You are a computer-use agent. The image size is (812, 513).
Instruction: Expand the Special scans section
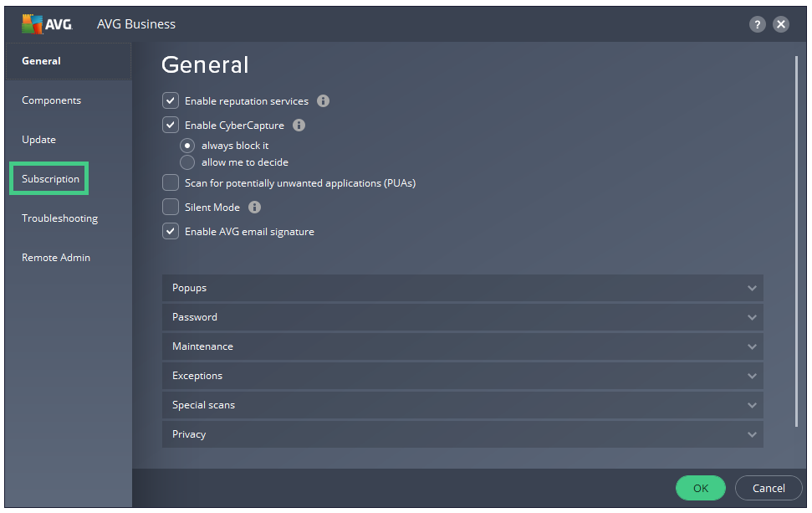(x=462, y=405)
